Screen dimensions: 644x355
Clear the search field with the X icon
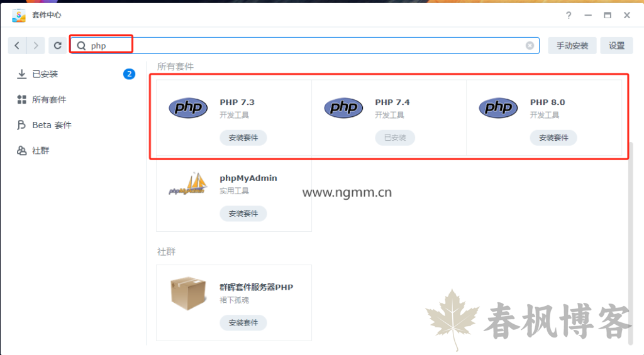coord(530,46)
